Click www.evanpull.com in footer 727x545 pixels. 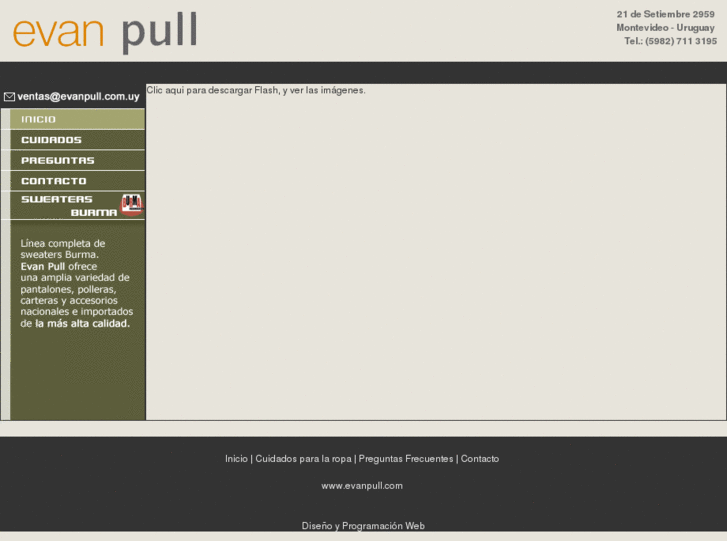[x=362, y=486]
